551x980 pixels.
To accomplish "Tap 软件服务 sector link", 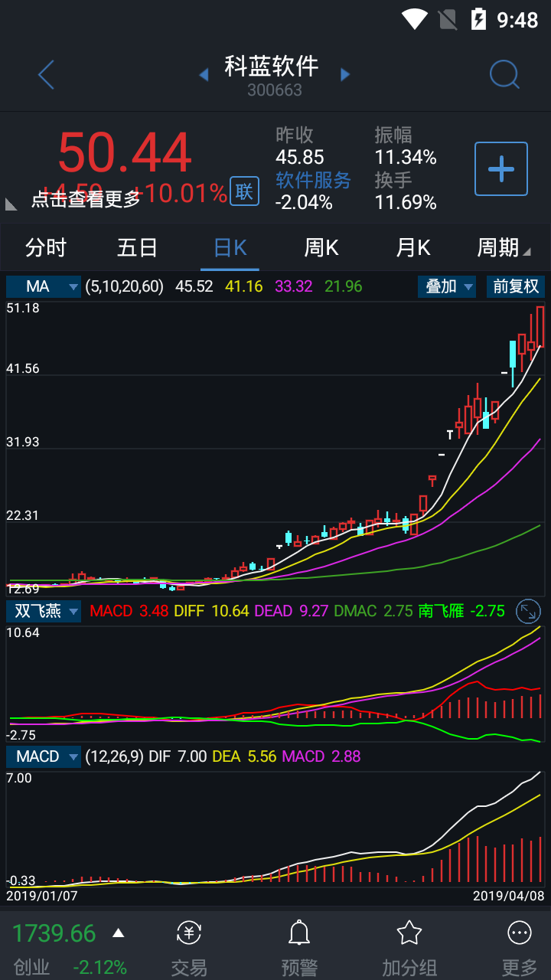I will click(313, 180).
